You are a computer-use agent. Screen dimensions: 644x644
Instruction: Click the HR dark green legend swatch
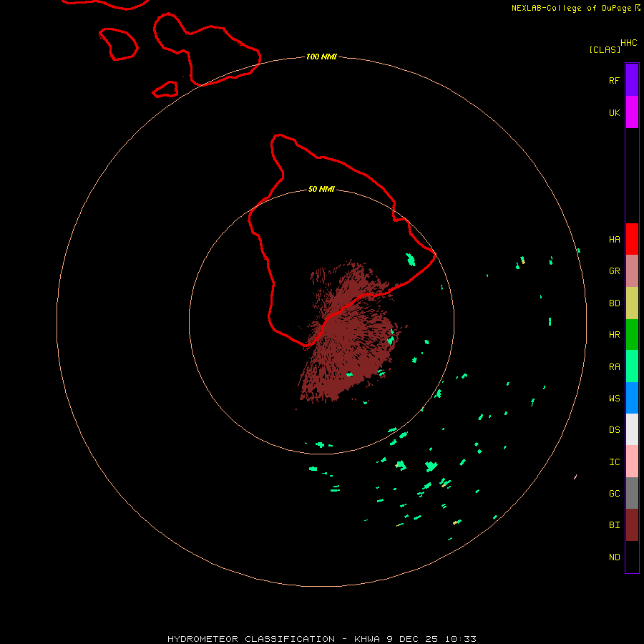[x=632, y=335]
